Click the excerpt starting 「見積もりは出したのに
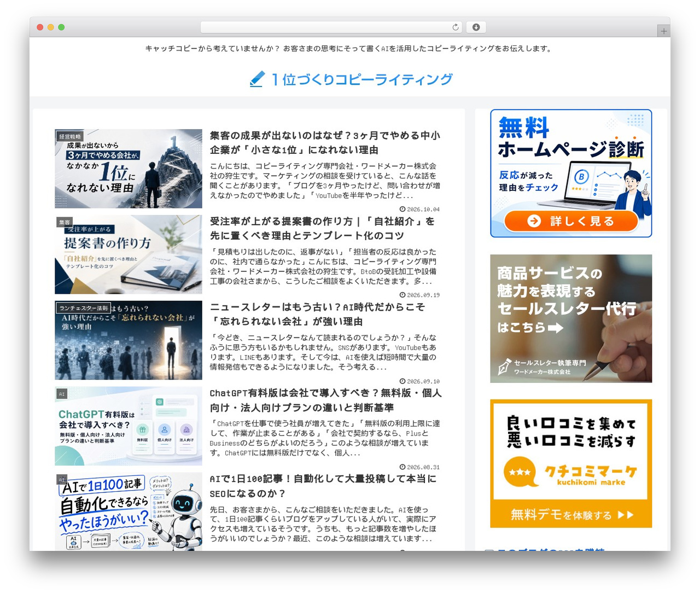The image size is (700, 593). 323,266
